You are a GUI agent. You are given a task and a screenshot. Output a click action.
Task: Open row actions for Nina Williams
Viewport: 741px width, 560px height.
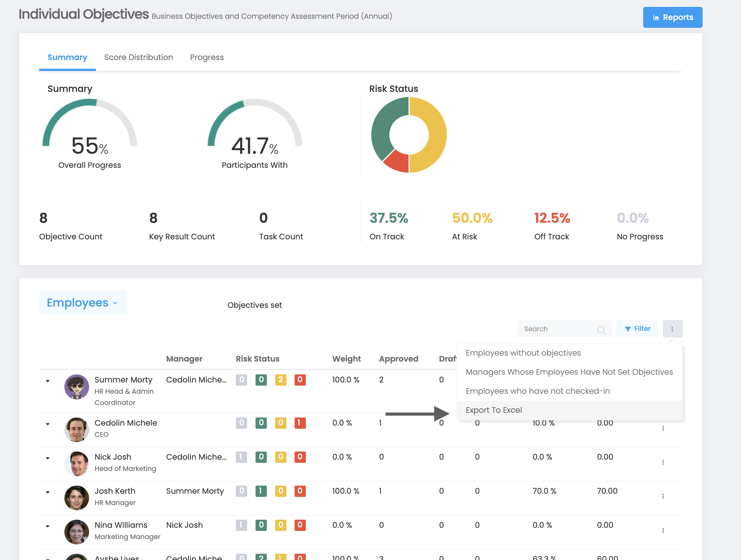663,530
